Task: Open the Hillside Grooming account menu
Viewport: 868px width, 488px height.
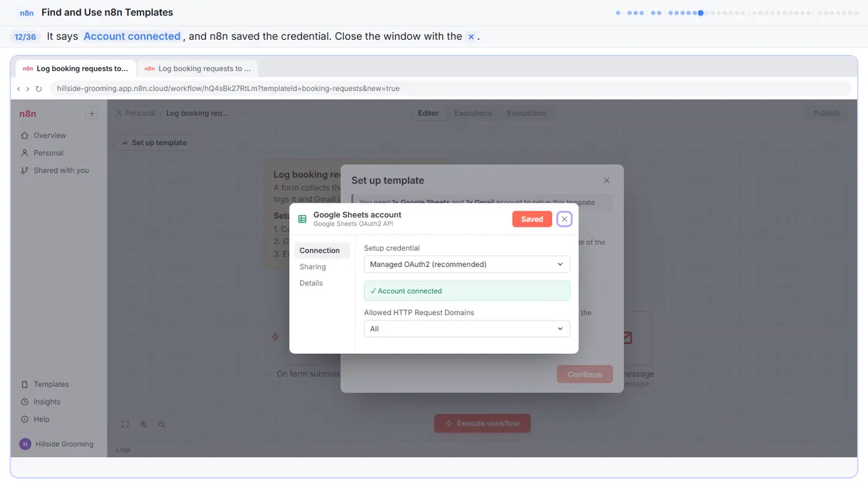Action: click(57, 444)
